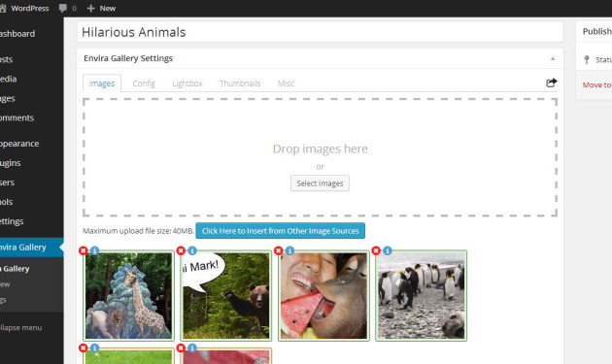612x364 pixels.
Task: Click the export share arrow icon
Action: point(551,83)
